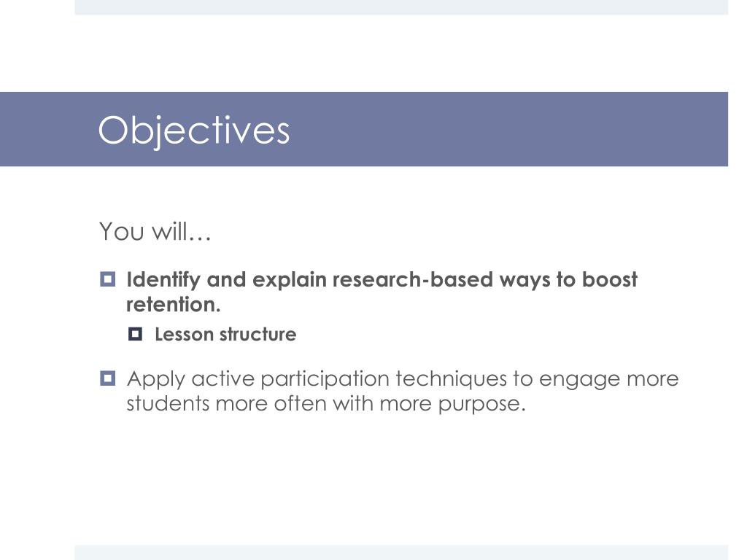
Task: Click the words "ways to boost"
Action: 568,280
